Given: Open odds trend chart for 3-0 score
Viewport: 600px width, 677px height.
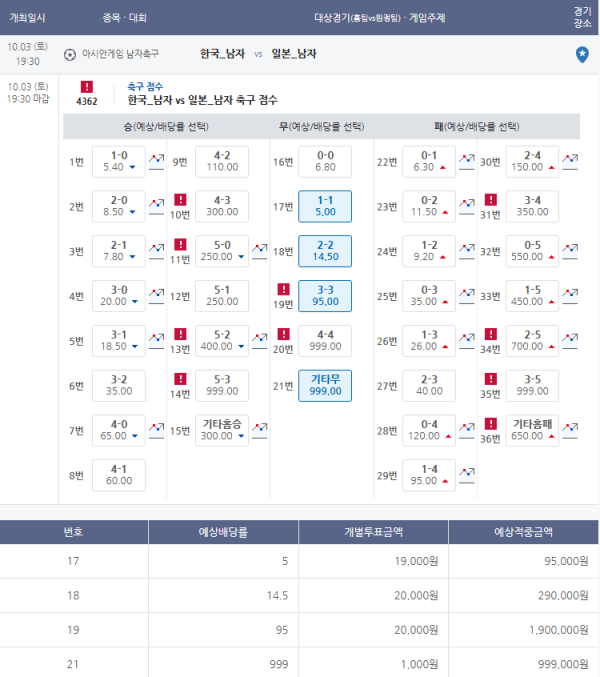Looking at the screenshot, I should click(156, 296).
